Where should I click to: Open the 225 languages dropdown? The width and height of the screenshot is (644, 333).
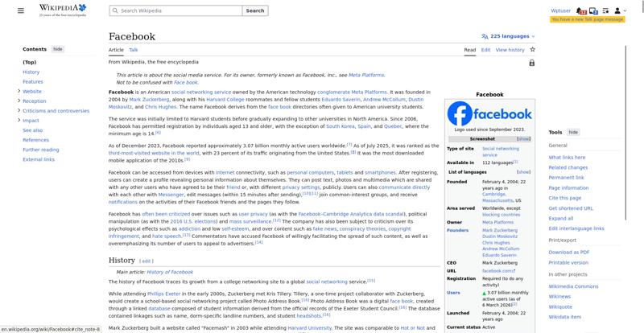[508, 36]
